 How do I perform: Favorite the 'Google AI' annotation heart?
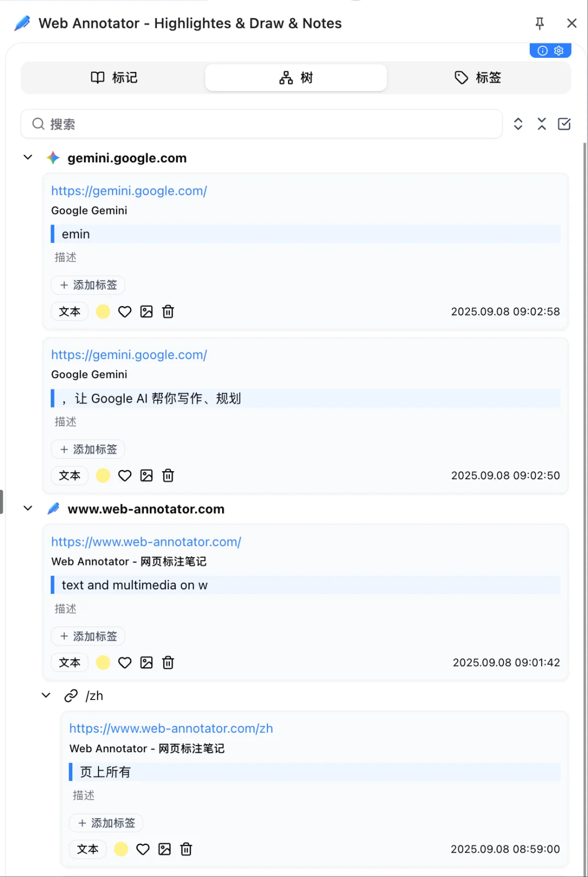125,476
